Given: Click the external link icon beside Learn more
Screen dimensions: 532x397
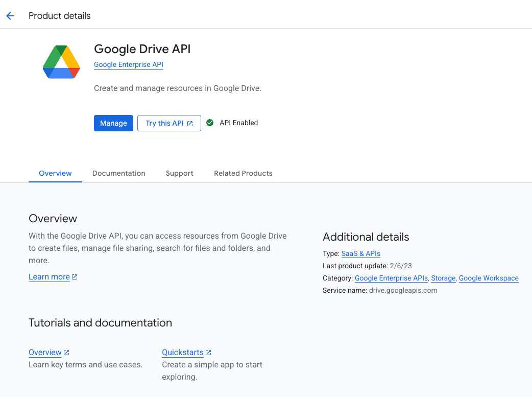Looking at the screenshot, I should pos(75,277).
